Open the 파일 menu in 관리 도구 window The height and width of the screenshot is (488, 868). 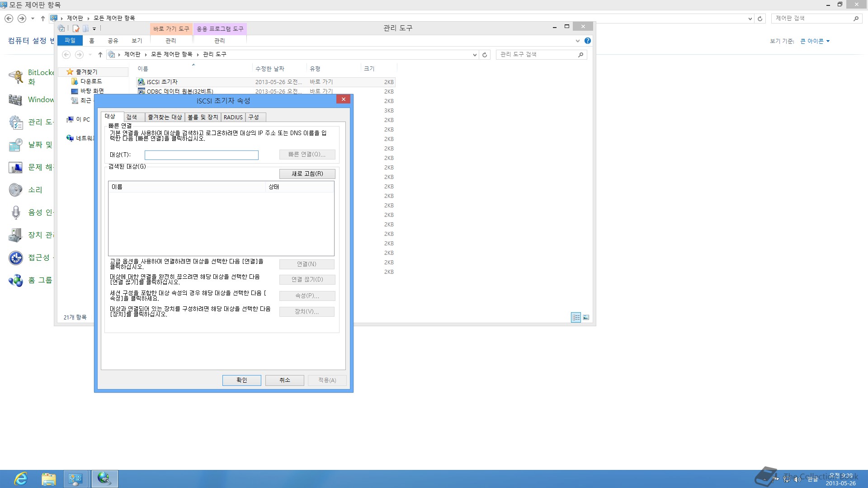tap(70, 41)
